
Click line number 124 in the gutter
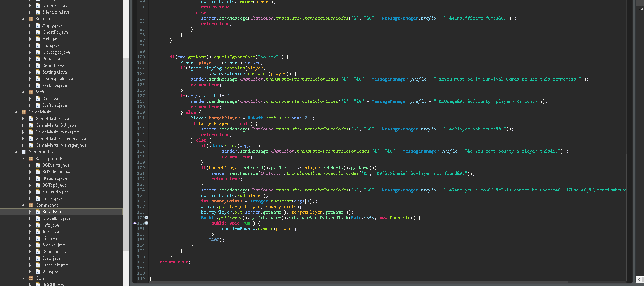coord(141,190)
